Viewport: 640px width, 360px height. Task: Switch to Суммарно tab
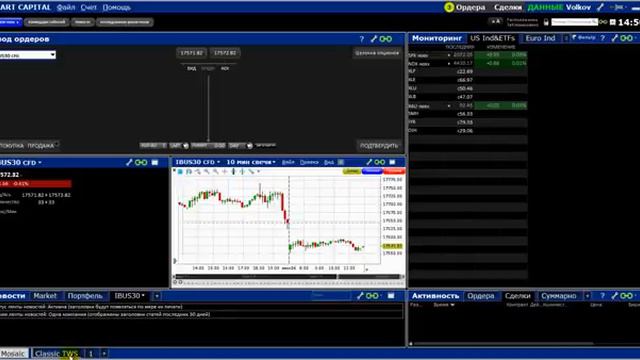click(x=559, y=296)
